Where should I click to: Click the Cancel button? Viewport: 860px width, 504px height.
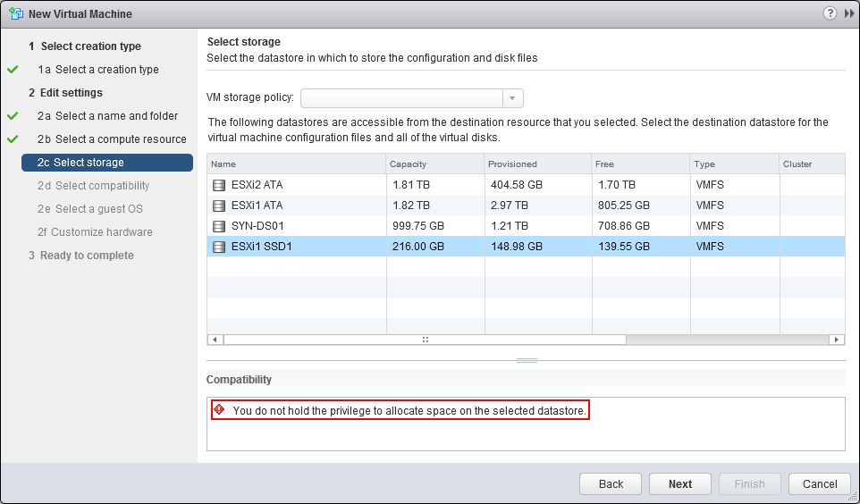pyautogui.click(x=820, y=483)
